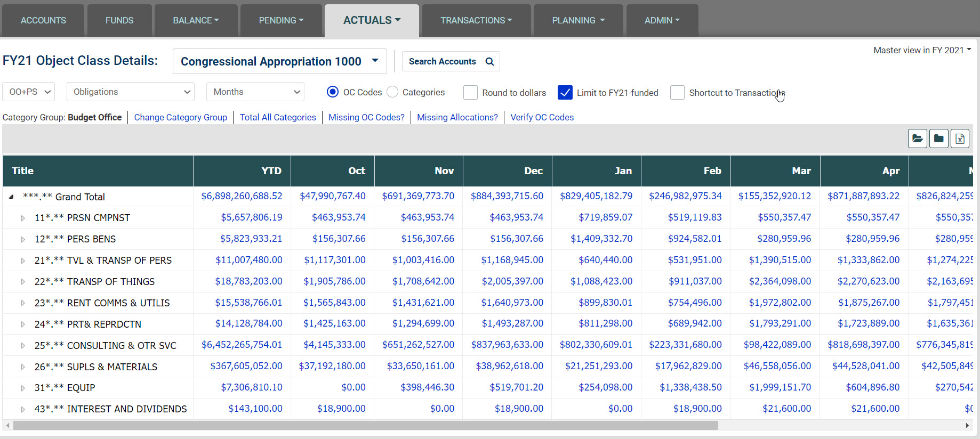Click the Search Accounts button
980x439 pixels.
pyautogui.click(x=451, y=61)
